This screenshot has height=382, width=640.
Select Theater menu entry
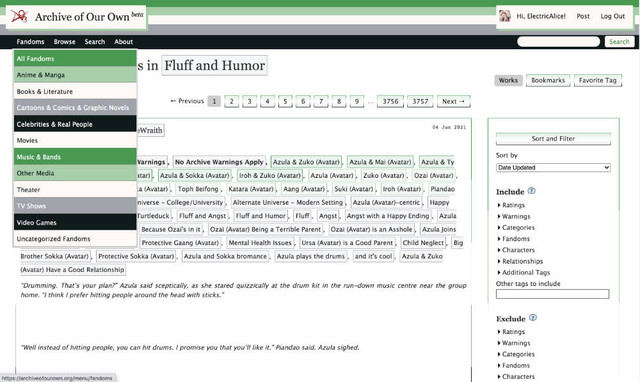pyautogui.click(x=75, y=189)
